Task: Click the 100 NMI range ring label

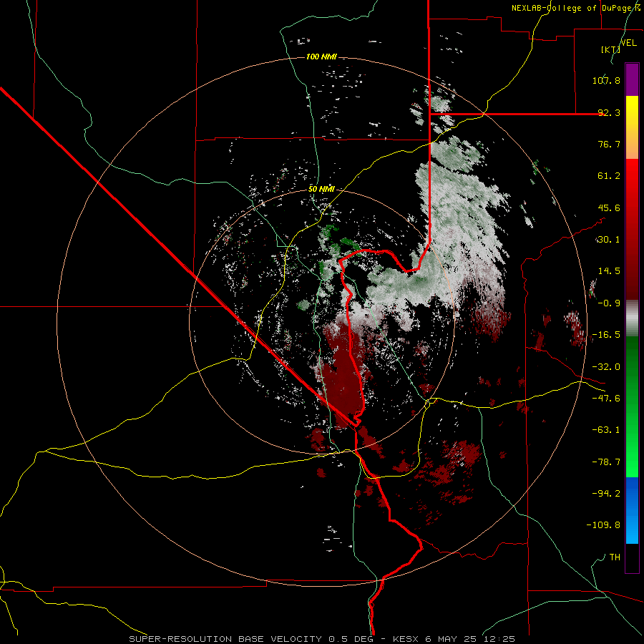Action: [321, 57]
